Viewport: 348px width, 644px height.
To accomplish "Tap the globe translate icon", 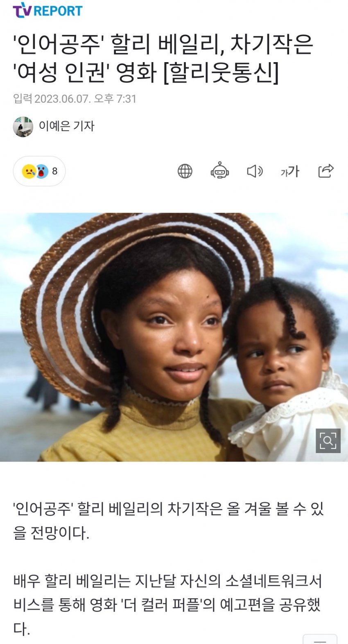I will pyautogui.click(x=185, y=171).
